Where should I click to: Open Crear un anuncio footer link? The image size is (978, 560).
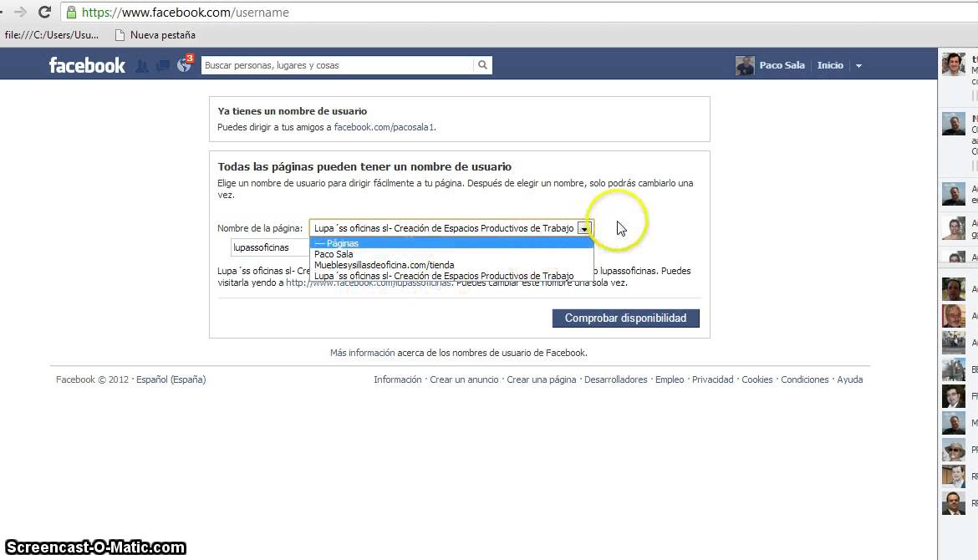[x=464, y=379]
